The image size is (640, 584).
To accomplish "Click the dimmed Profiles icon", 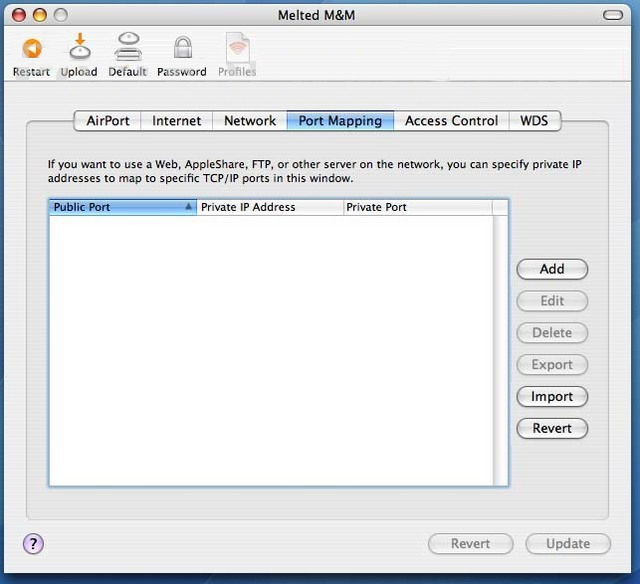I will [238, 47].
